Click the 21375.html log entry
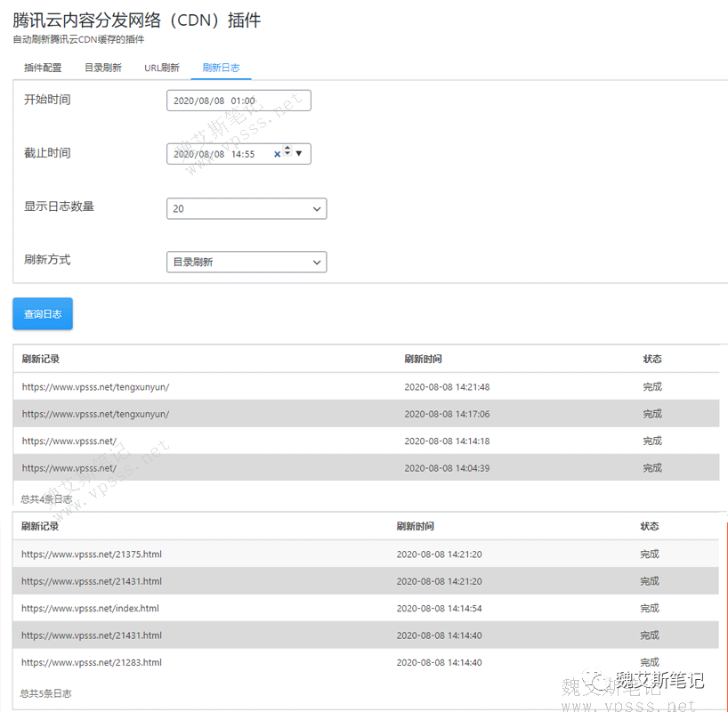Screen dimensions: 728x712 pyautogui.click(x=92, y=554)
